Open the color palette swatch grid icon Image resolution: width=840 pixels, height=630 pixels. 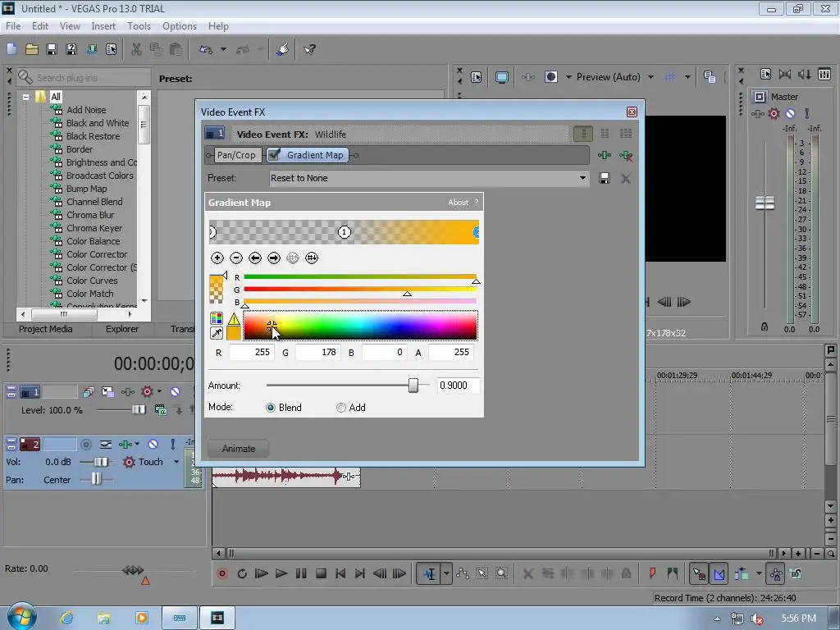tap(217, 318)
